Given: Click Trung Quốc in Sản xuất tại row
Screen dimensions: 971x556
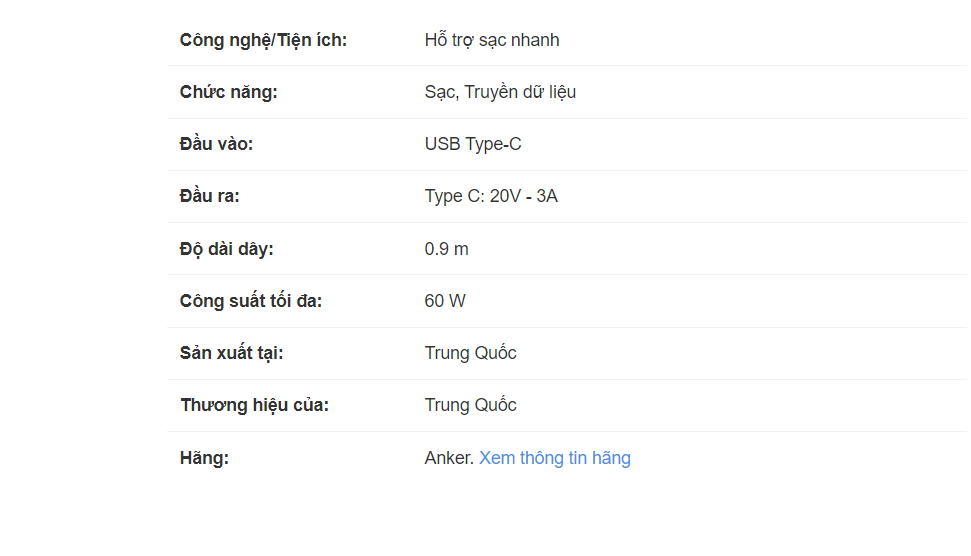Looking at the screenshot, I should coord(470,353).
